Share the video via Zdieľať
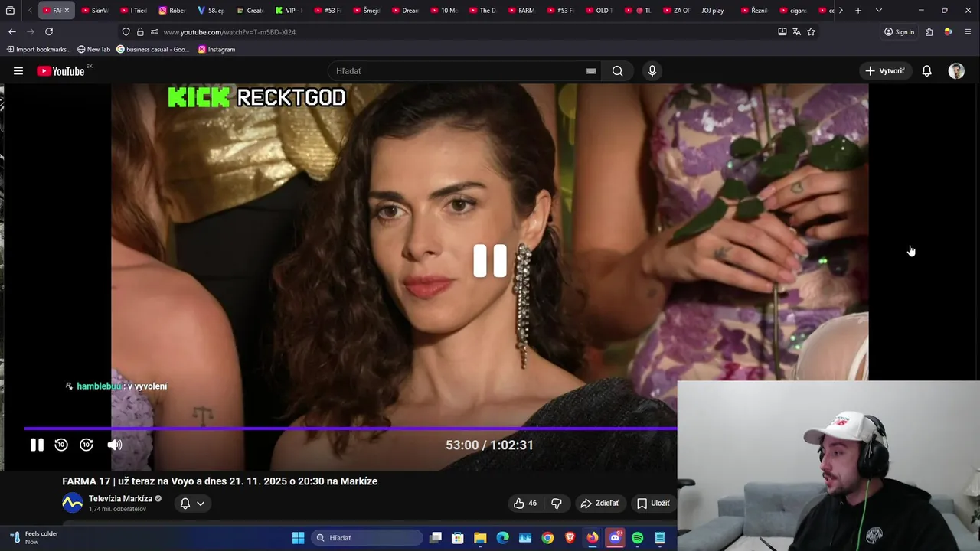Image resolution: width=980 pixels, height=551 pixels. (x=599, y=503)
